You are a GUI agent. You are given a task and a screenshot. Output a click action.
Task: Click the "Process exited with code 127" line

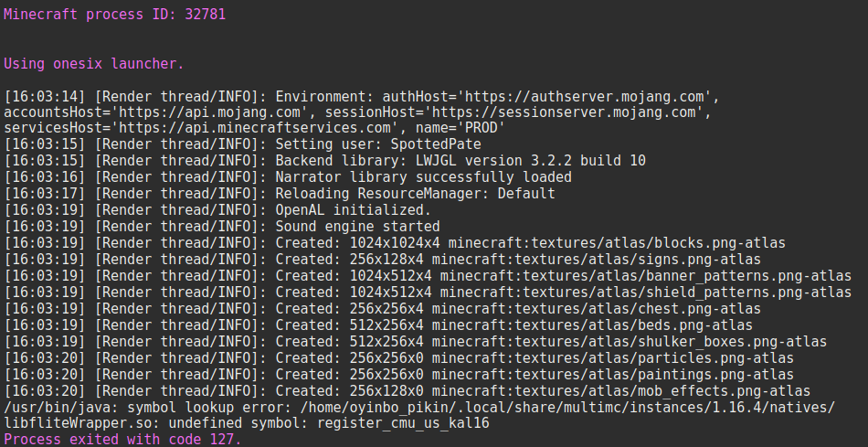[x=122, y=440]
